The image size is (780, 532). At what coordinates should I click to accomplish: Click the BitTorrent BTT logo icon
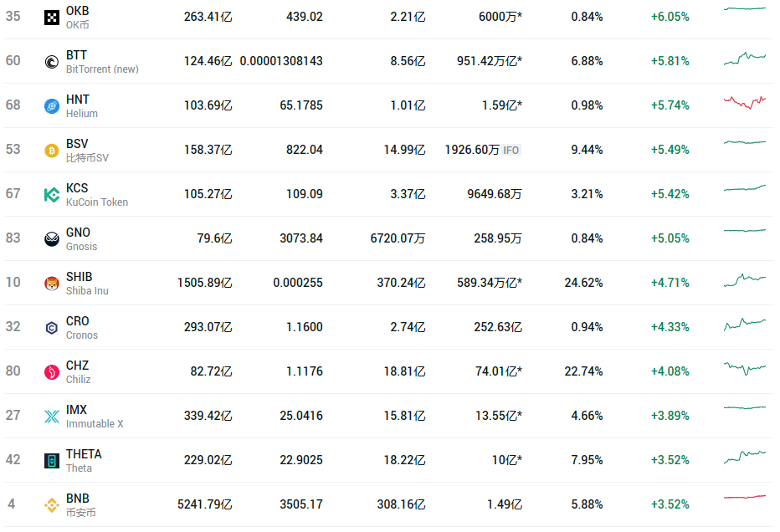click(x=51, y=61)
